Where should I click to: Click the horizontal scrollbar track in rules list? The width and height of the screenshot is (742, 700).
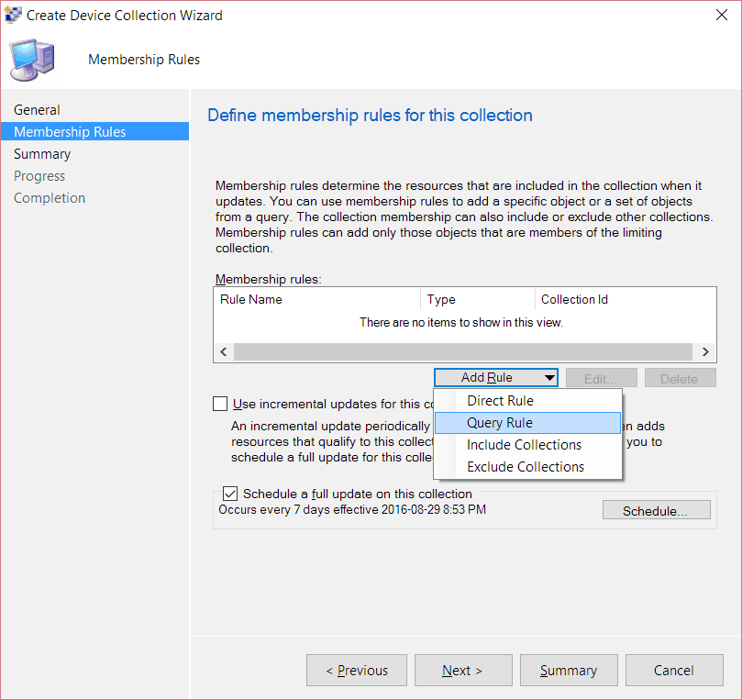[x=464, y=351]
